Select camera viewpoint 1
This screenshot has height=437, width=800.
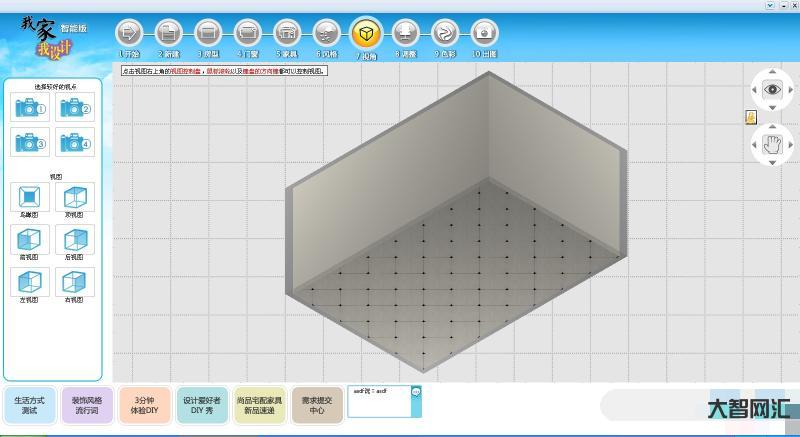30,108
